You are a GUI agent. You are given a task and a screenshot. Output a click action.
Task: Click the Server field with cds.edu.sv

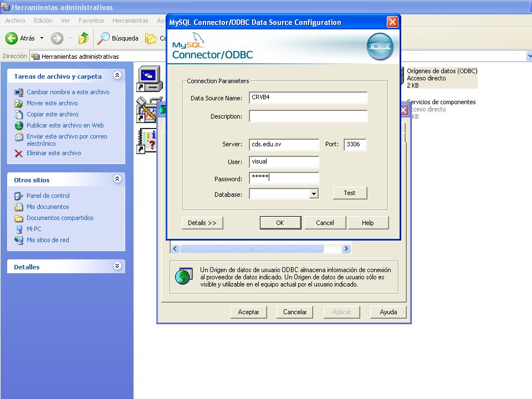click(284, 145)
